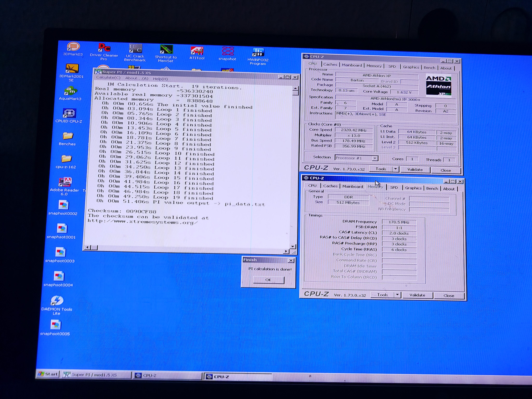Click Validate button in upper CPU-Z
532x399 pixels.
click(415, 169)
